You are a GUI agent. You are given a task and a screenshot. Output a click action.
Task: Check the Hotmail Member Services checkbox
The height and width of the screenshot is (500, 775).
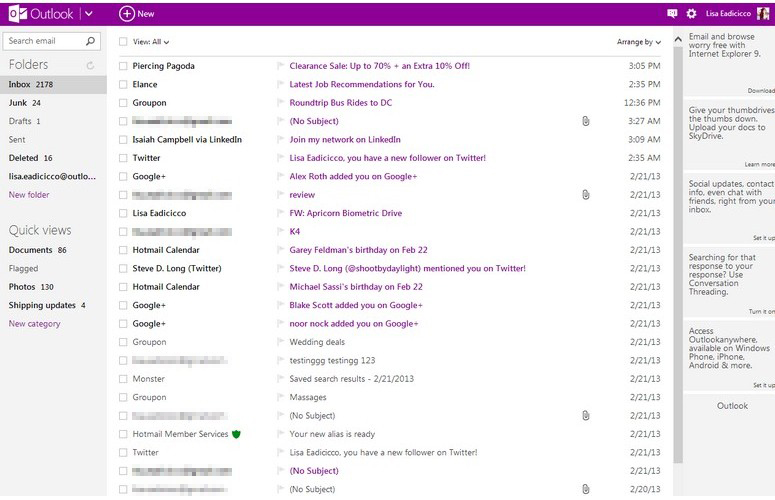(x=123, y=434)
